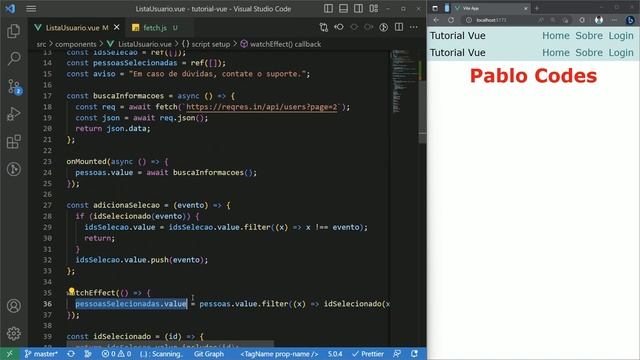Screen dimensions: 640x360
Task: Click the editor vertical scrollbar
Action: (x=422, y=112)
